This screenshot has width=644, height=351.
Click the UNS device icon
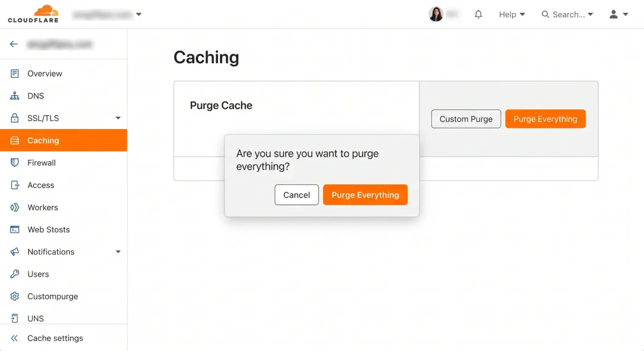coord(15,318)
